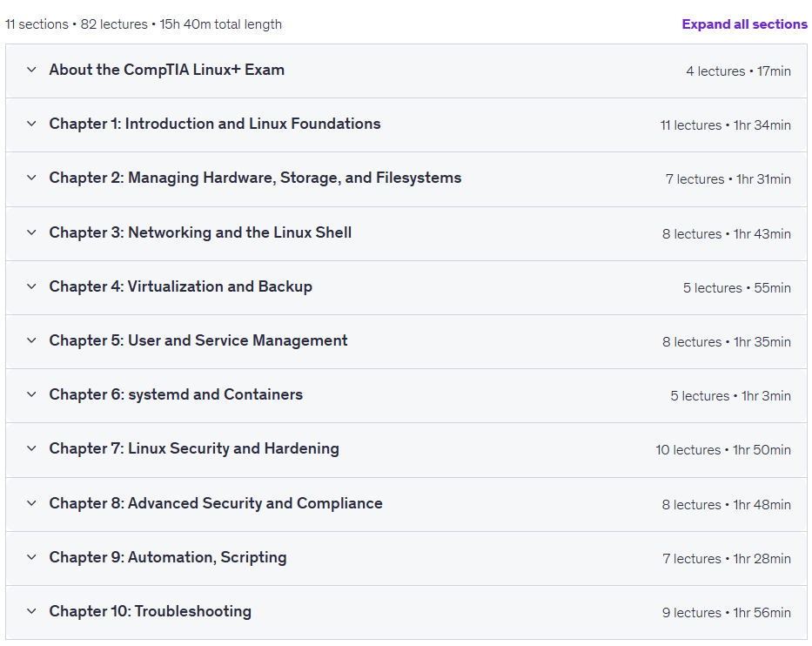Image resolution: width=812 pixels, height=646 pixels.
Task: Click 'Chapter 5: User and Service Management' title
Action: pos(198,340)
